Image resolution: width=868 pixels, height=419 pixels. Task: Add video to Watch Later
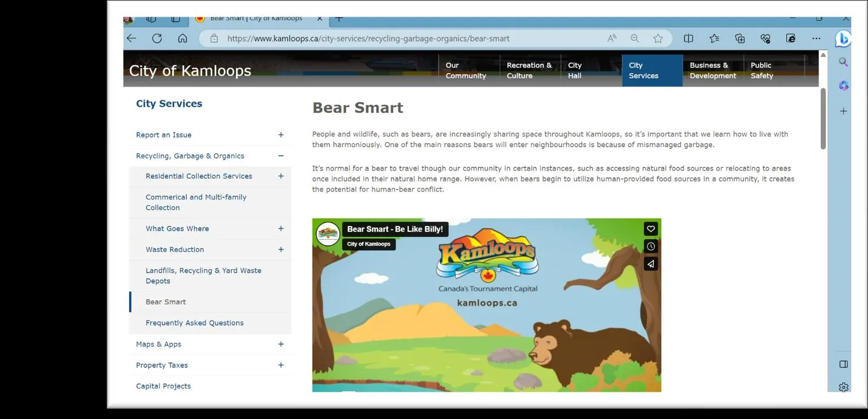pyautogui.click(x=650, y=246)
